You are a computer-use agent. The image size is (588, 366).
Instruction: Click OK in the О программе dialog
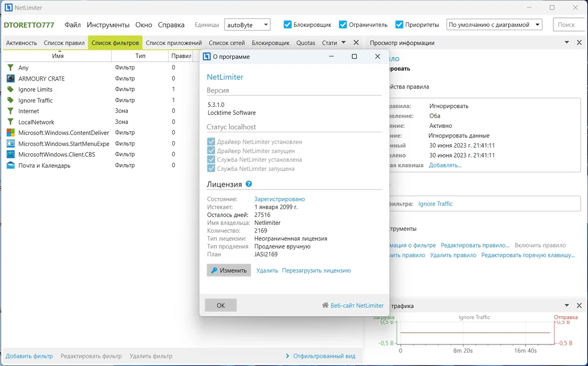[220, 305]
